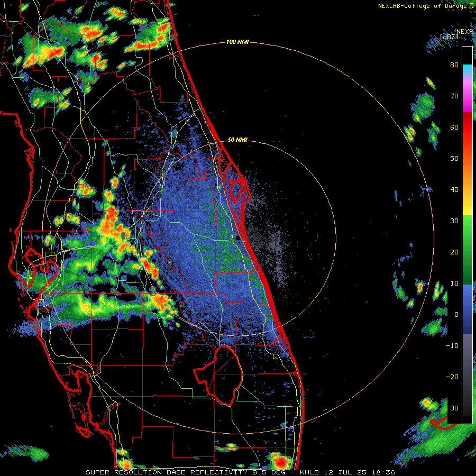476x476 pixels.
Task: Click the -30 value on the dBZ scale
Action: tap(452, 408)
